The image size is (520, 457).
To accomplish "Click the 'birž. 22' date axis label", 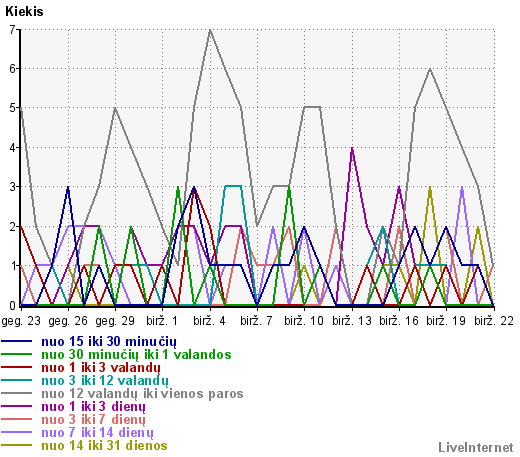I will (x=494, y=321).
